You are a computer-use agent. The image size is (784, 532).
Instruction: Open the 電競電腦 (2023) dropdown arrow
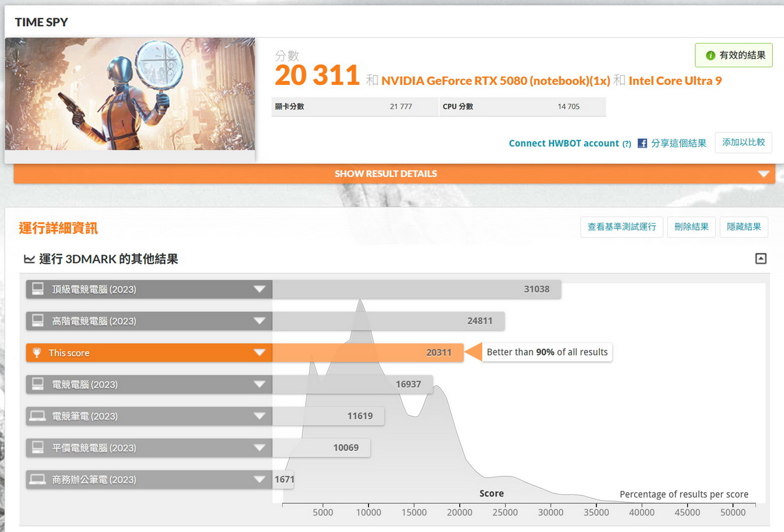click(260, 384)
